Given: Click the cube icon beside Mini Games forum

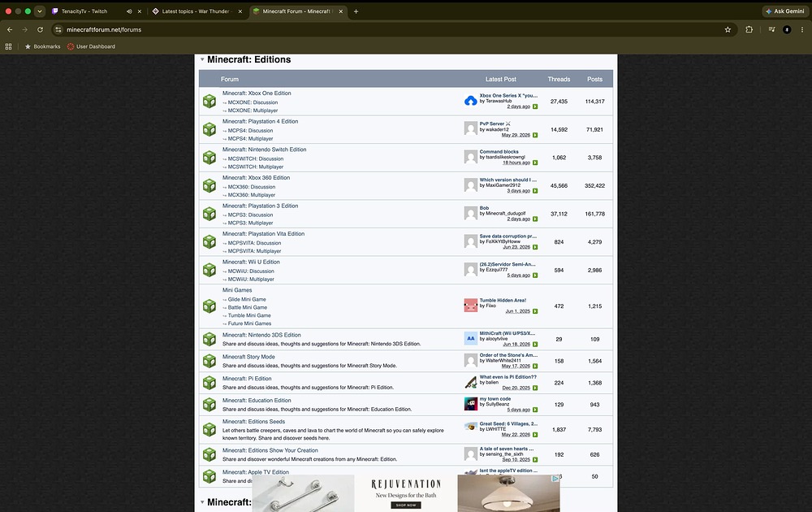Looking at the screenshot, I should 209,306.
